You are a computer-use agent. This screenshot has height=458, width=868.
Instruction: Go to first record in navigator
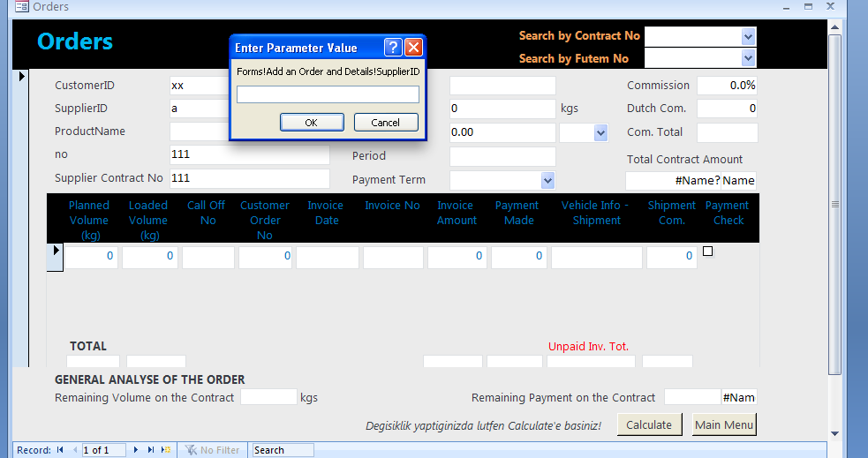pos(60,450)
